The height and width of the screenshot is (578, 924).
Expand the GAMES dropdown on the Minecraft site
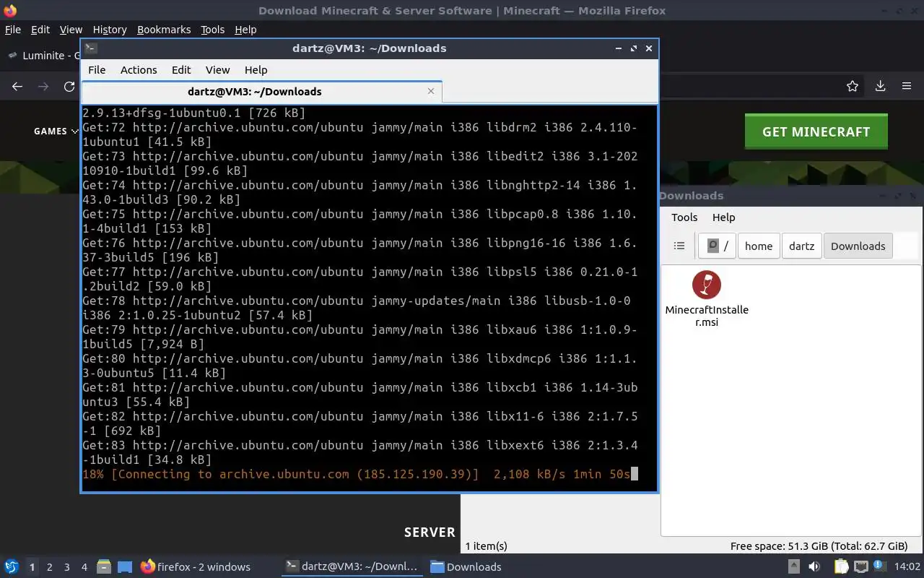pyautogui.click(x=55, y=131)
